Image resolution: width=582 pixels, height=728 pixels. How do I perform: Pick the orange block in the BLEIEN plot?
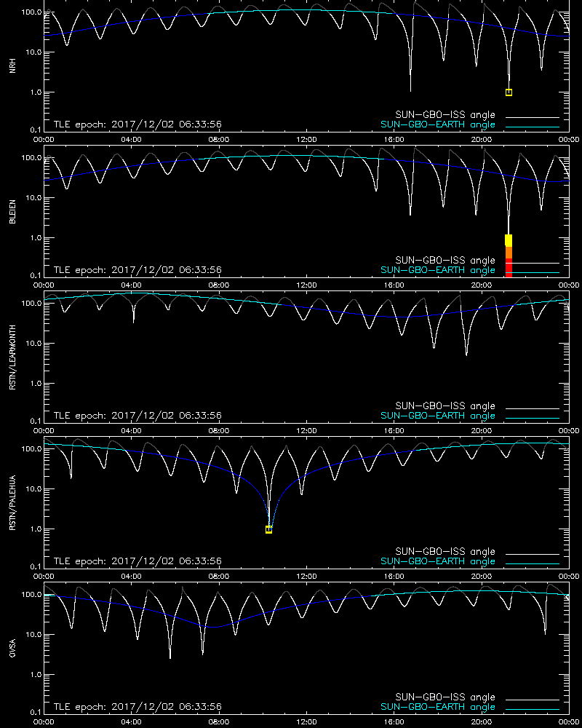pyautogui.click(x=509, y=253)
